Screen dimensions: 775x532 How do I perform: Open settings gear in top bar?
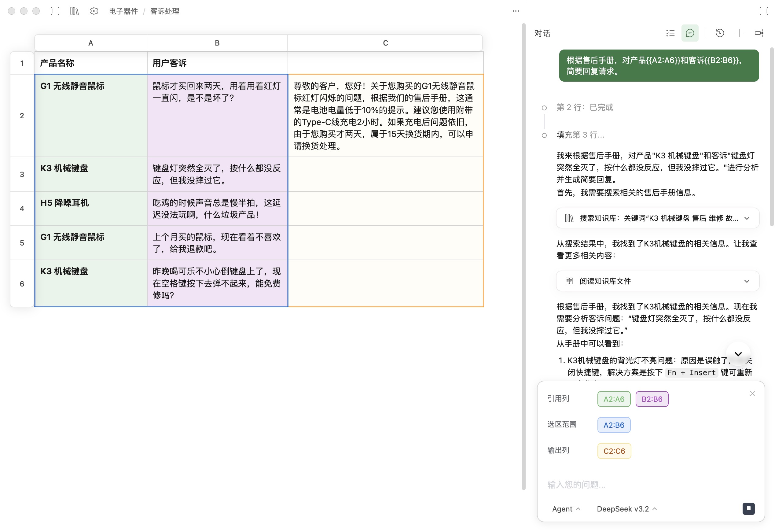tap(94, 11)
